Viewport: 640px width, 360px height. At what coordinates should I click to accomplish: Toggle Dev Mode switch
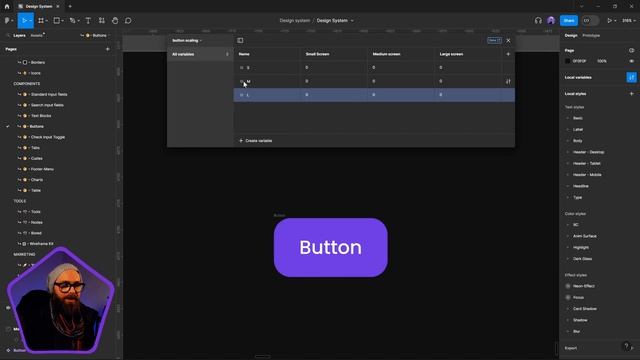(x=590, y=20)
